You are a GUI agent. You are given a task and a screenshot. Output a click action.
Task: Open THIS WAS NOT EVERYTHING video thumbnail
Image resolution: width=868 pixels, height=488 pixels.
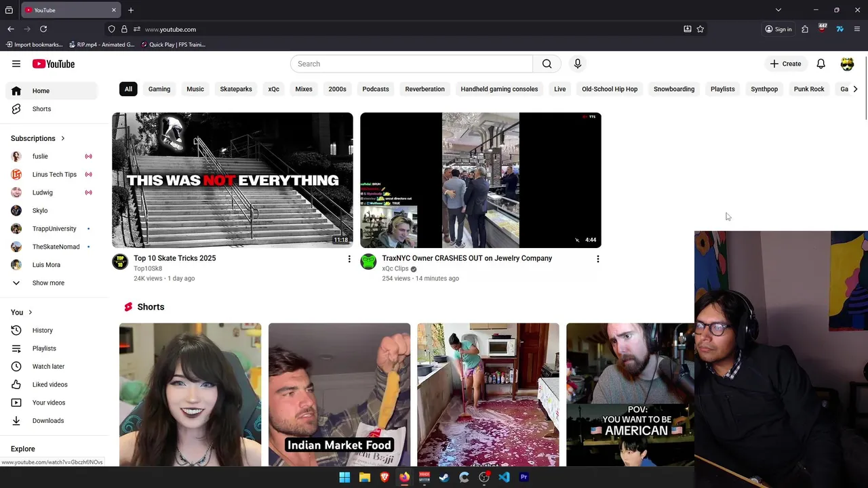click(x=233, y=180)
